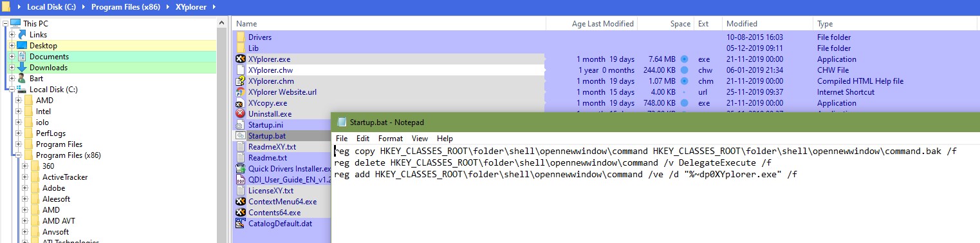Select the 360 folder in tree

click(x=48, y=166)
